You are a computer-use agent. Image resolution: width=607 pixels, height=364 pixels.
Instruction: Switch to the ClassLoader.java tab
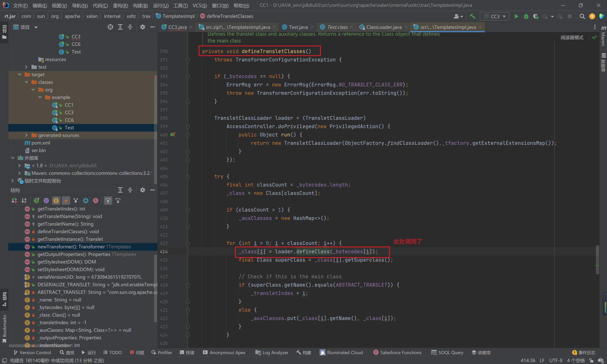click(x=384, y=27)
